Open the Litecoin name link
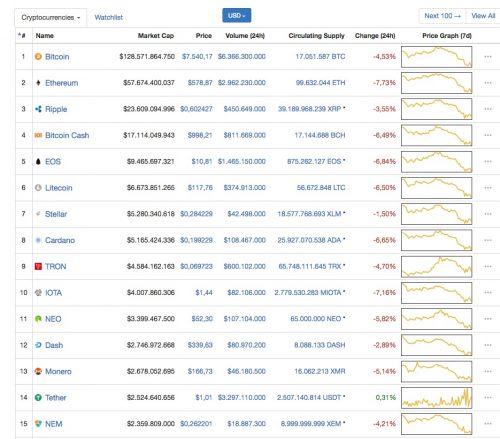 coord(59,188)
